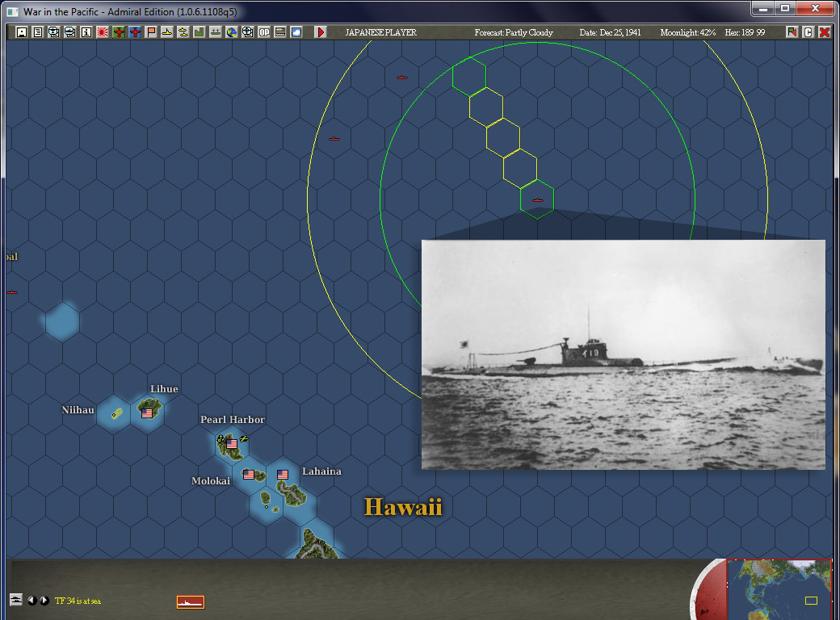Screen dimensions: 840x620
Task: Select the US flag at Molokai
Action: point(249,475)
